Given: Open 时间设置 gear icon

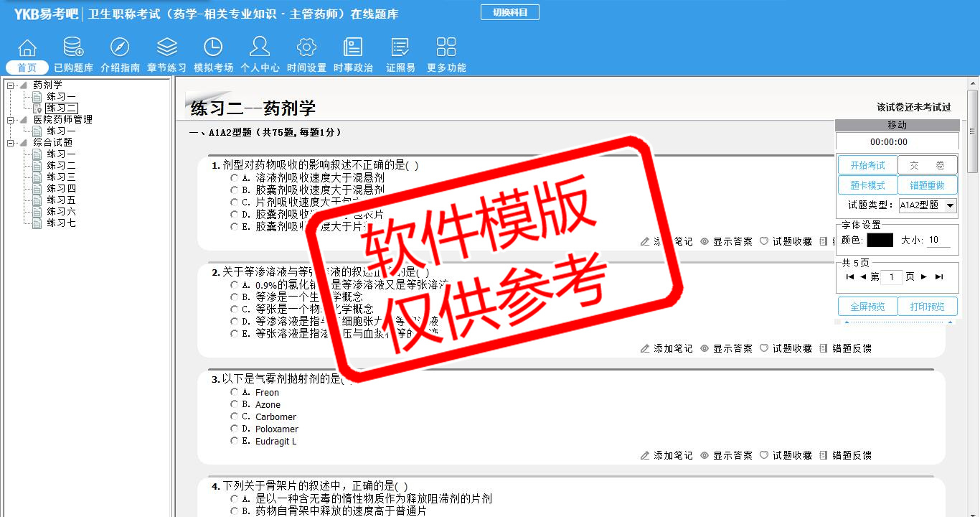Looking at the screenshot, I should point(306,48).
